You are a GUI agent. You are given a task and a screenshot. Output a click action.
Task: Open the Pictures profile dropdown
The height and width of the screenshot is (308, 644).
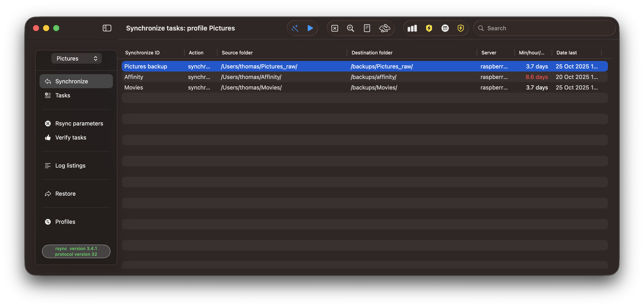click(x=76, y=58)
